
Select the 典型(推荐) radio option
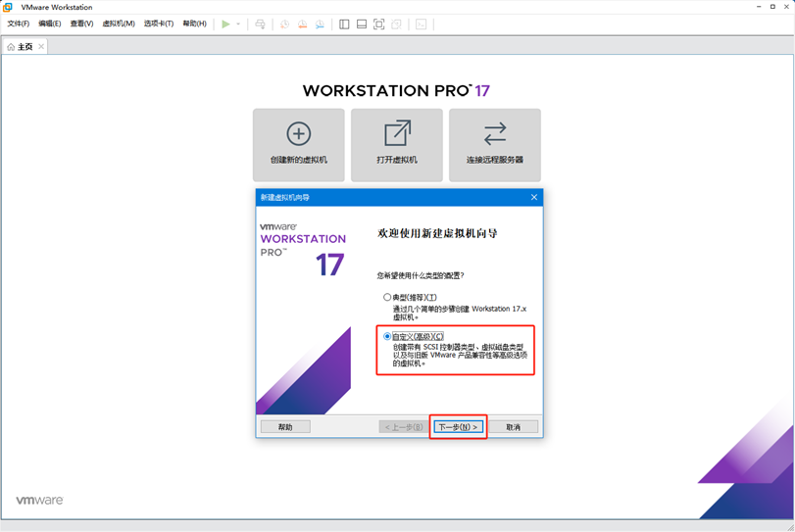387,297
